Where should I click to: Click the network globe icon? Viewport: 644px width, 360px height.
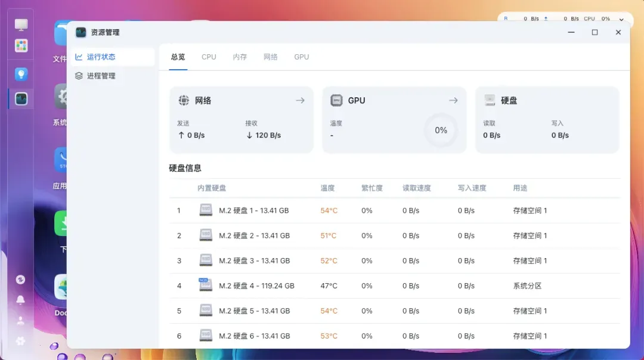click(184, 101)
